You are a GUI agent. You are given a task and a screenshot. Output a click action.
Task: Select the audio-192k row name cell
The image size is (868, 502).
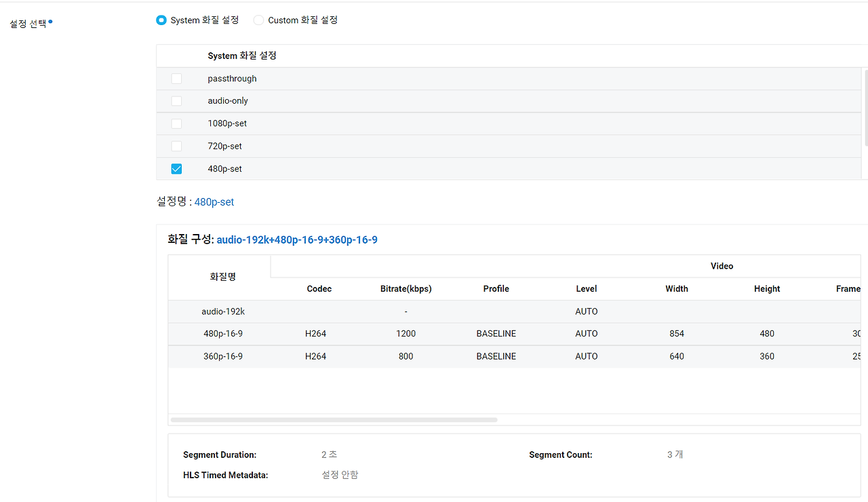click(223, 311)
